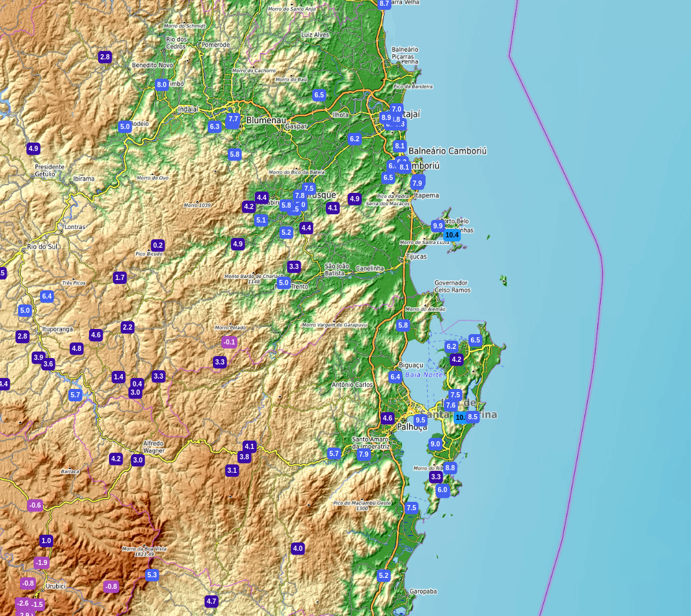Select the Baía Norte water label

click(424, 375)
